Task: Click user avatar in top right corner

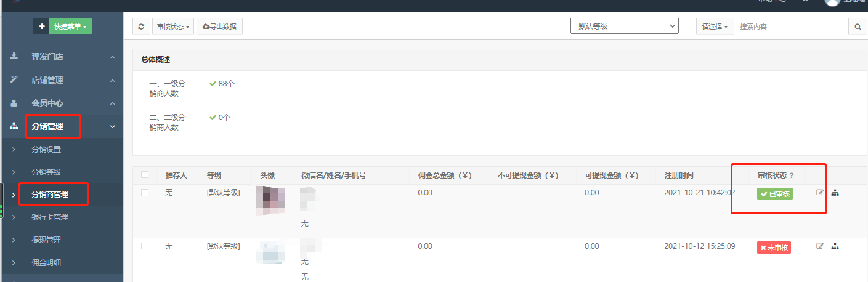Action: pos(832,2)
